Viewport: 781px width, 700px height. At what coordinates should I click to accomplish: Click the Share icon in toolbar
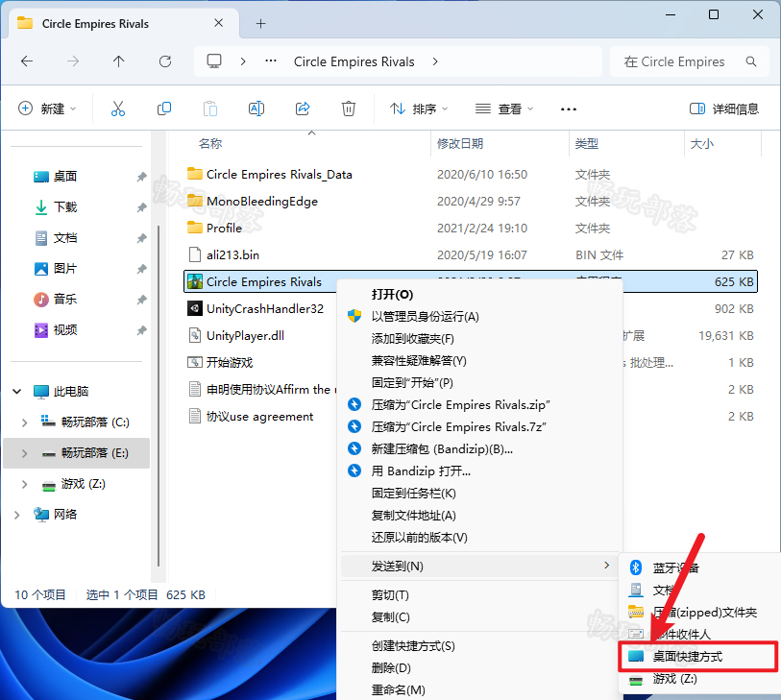[x=303, y=109]
